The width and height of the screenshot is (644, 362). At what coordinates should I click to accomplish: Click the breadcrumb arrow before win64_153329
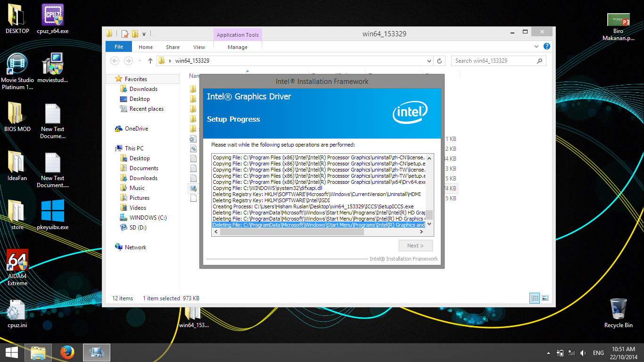pos(170,61)
